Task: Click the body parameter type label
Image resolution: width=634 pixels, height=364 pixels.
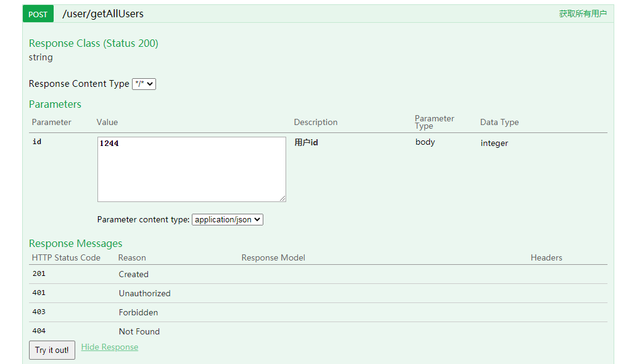Action: click(425, 142)
